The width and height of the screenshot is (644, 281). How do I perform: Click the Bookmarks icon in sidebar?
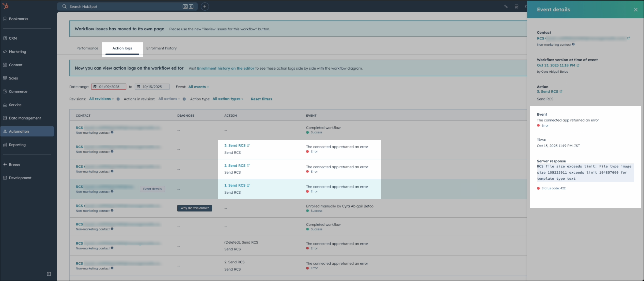pos(5,19)
